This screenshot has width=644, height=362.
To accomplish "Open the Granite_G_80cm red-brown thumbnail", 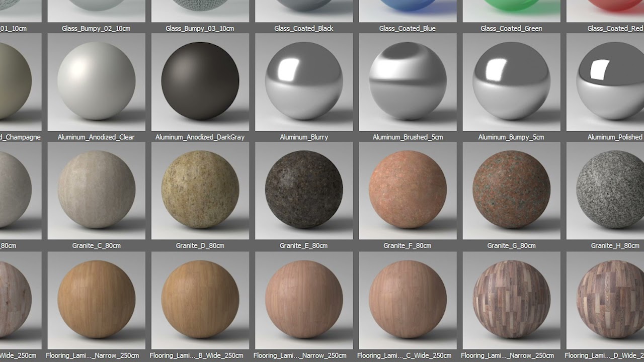I will coord(511,191).
